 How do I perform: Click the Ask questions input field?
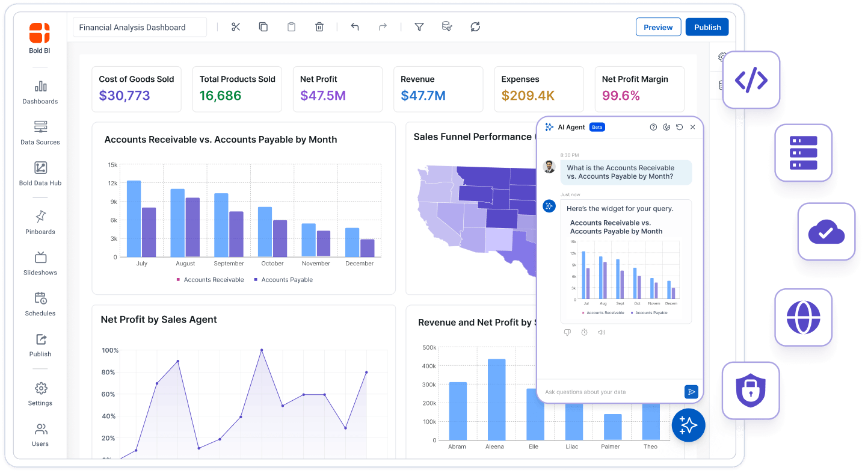pyautogui.click(x=611, y=392)
